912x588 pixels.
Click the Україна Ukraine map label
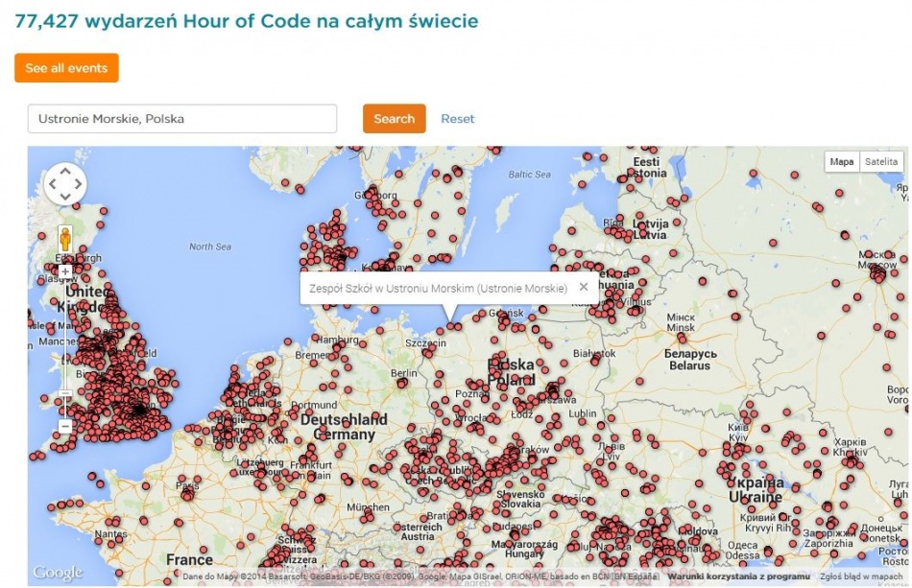[x=755, y=490]
